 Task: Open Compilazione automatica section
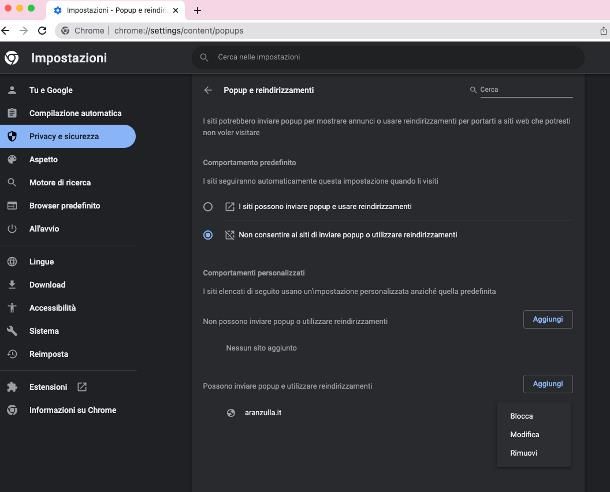point(68,113)
